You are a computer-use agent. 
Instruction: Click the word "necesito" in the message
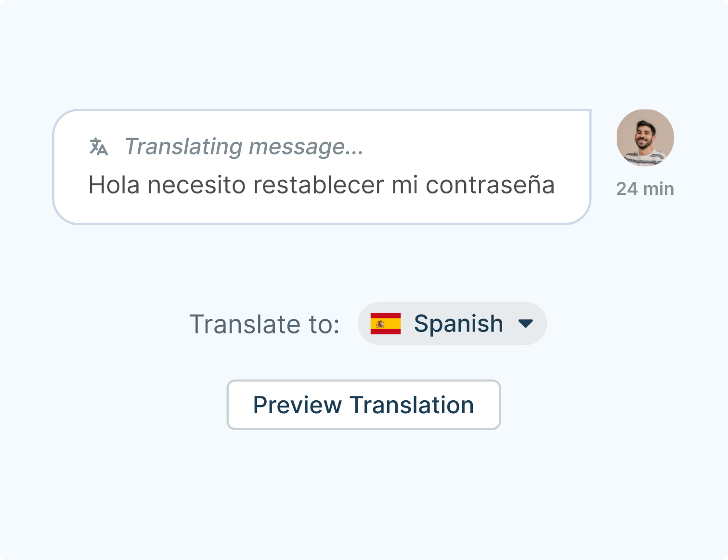[x=196, y=185]
